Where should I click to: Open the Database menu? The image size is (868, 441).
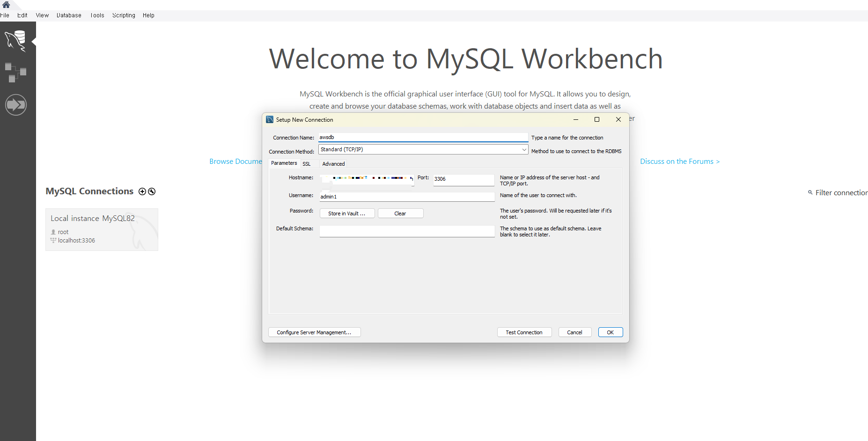(69, 15)
